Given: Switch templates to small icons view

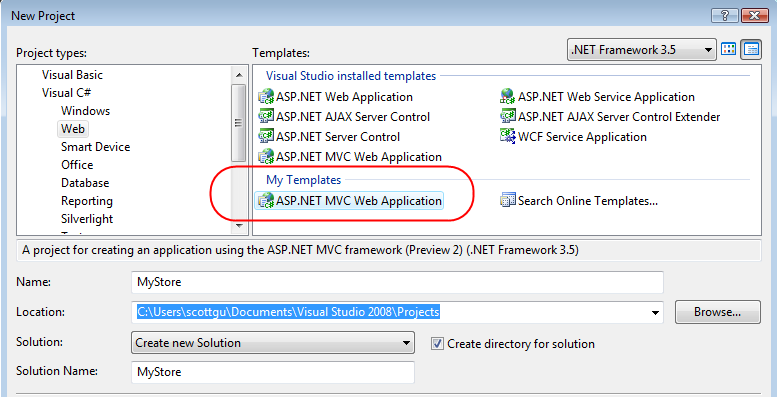Looking at the screenshot, I should [x=751, y=49].
